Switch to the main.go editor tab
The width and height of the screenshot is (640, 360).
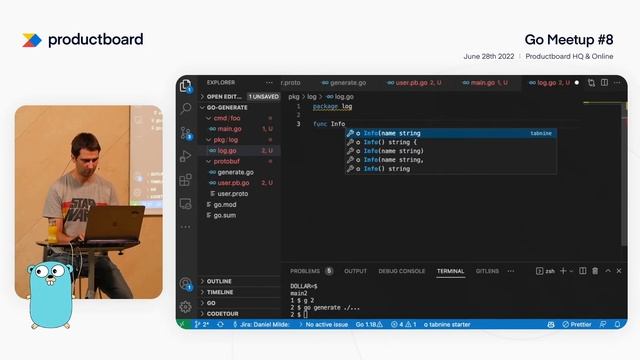point(485,82)
